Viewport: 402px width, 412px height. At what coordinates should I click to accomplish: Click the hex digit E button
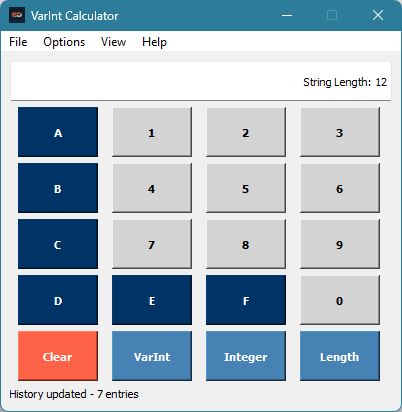point(152,300)
